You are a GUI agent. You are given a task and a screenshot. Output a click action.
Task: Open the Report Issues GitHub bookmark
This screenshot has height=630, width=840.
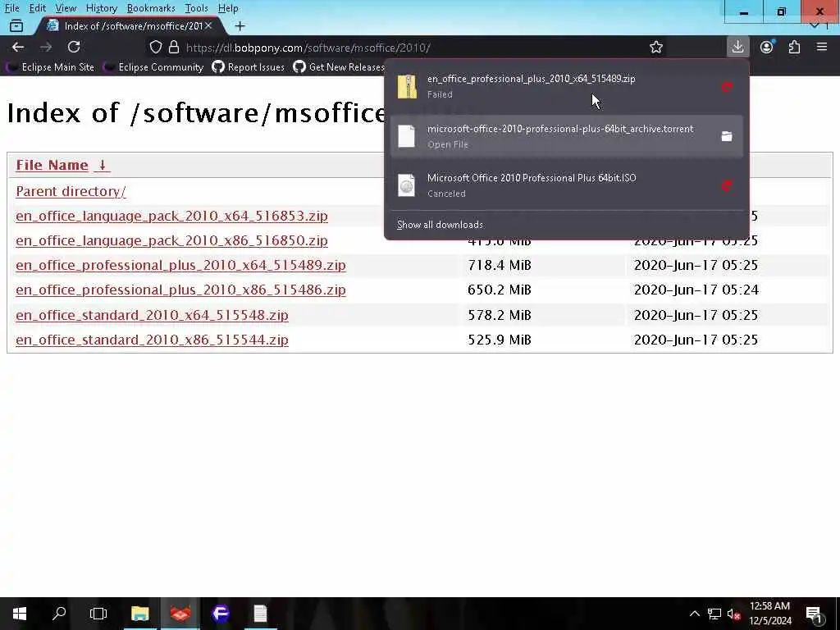pyautogui.click(x=249, y=67)
